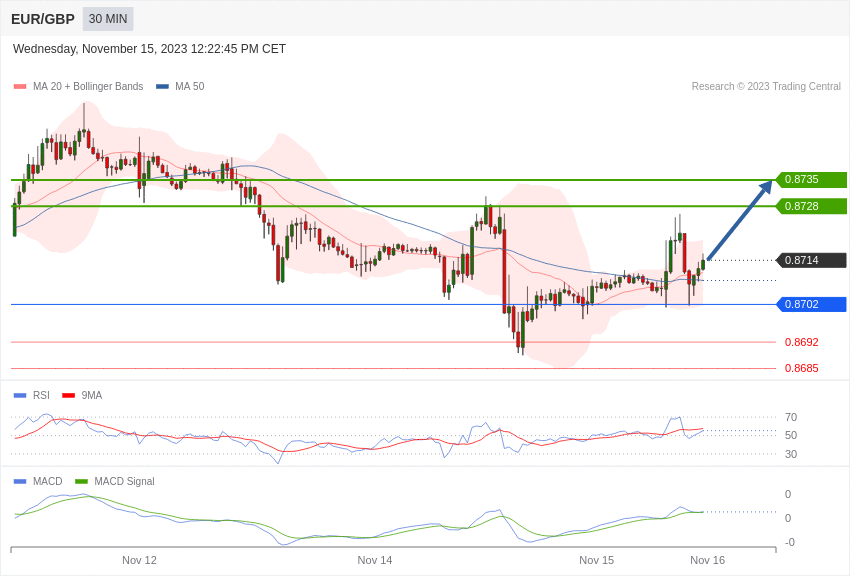This screenshot has width=850, height=576.
Task: Click the pink MA 20 legend swatch
Action: pos(20,87)
